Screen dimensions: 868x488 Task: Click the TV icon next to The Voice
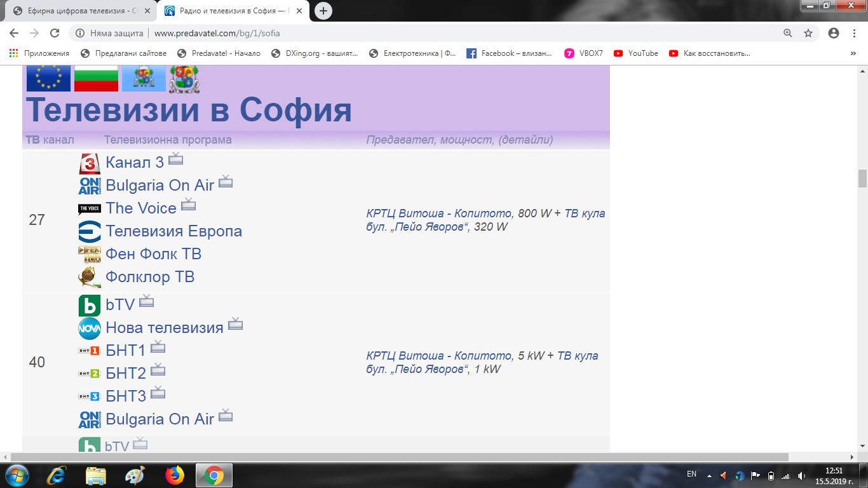188,205
